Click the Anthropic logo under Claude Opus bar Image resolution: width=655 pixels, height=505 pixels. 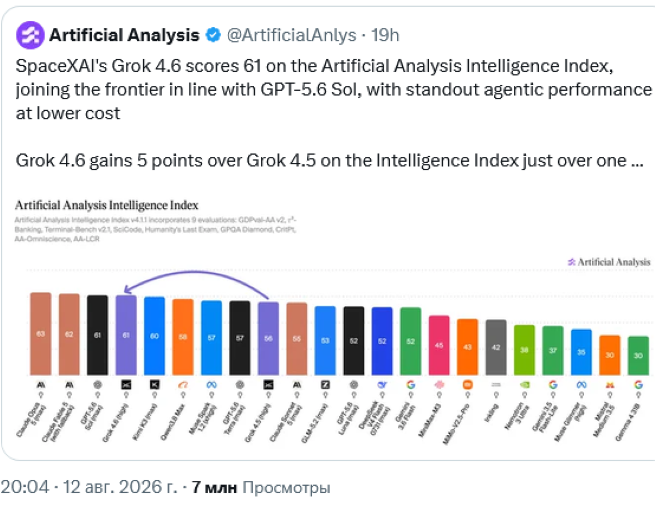pyautogui.click(x=41, y=385)
